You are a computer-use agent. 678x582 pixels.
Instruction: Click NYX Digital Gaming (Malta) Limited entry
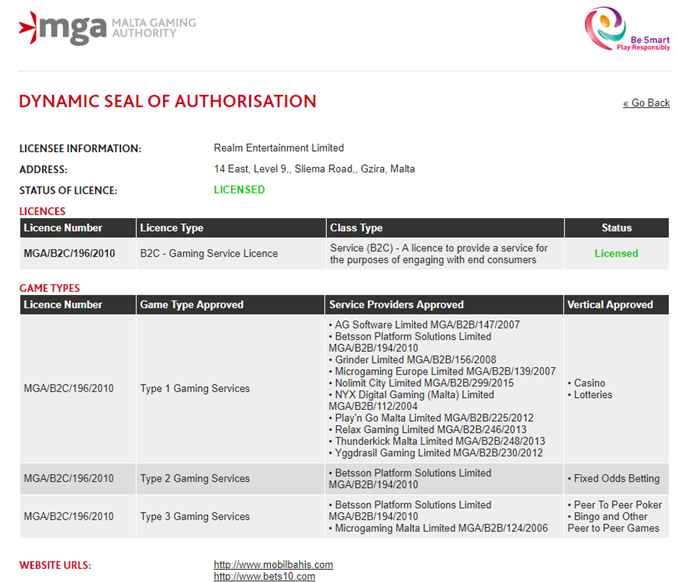coord(411,400)
